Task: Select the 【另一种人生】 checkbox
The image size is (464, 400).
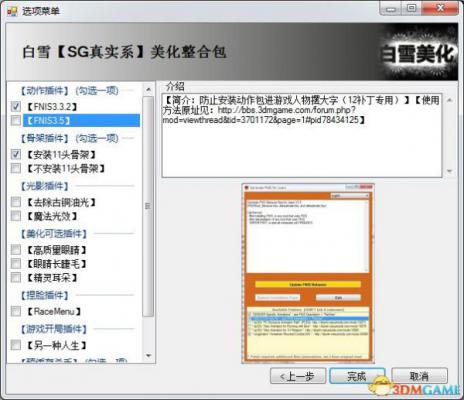Action: (x=16, y=345)
